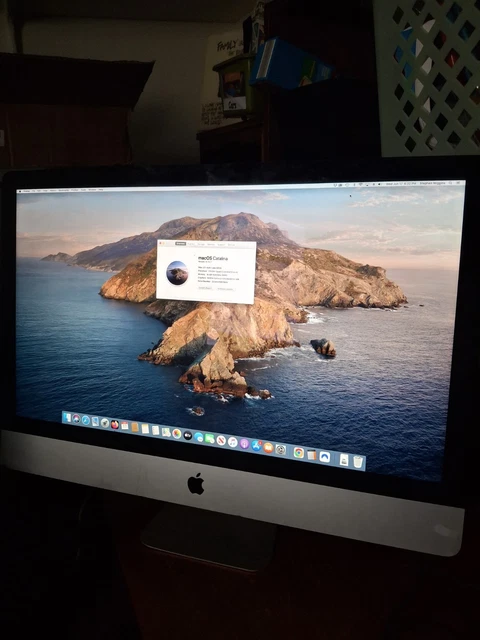Click System Report button
Image resolution: width=480 pixels, height=640 pixels.
205,288
